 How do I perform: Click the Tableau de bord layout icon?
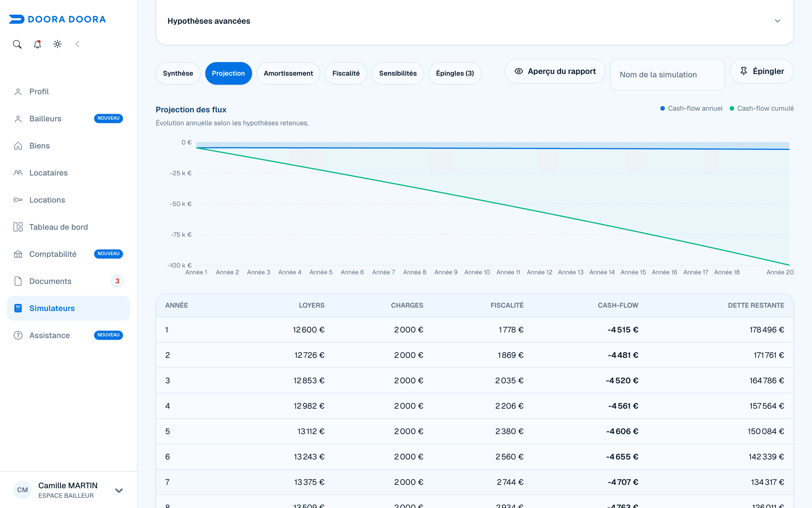[18, 227]
